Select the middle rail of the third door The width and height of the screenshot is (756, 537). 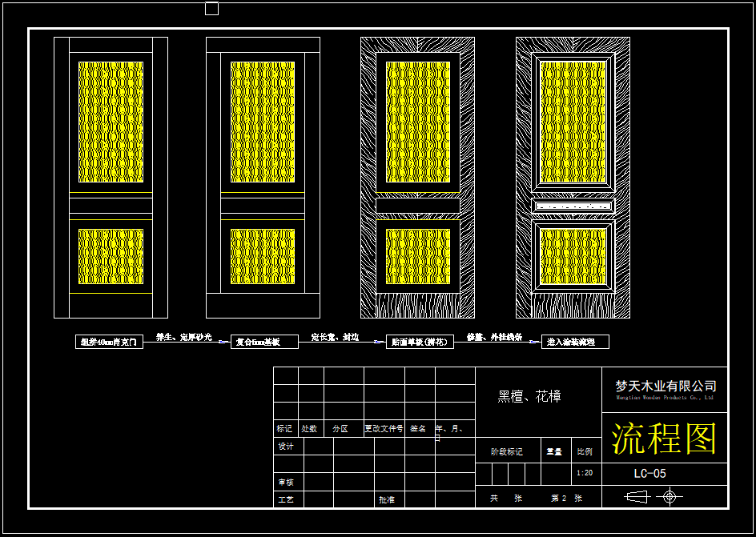point(417,206)
